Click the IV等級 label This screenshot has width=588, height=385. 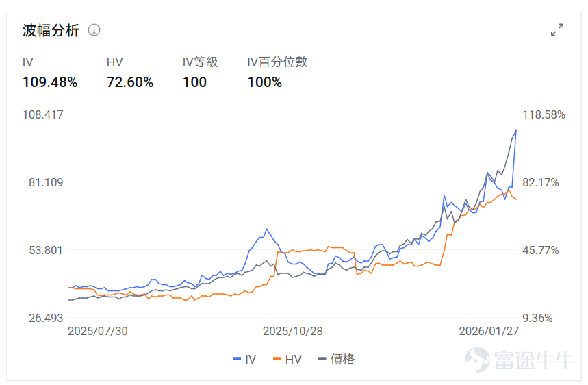click(201, 62)
